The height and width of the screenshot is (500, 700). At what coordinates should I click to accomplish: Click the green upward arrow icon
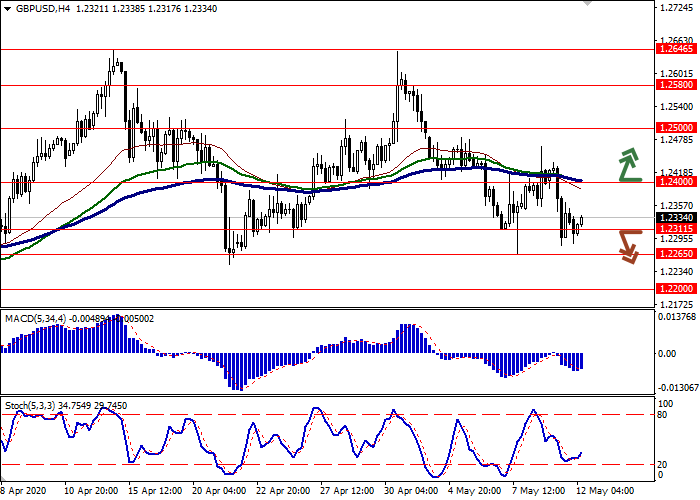628,165
